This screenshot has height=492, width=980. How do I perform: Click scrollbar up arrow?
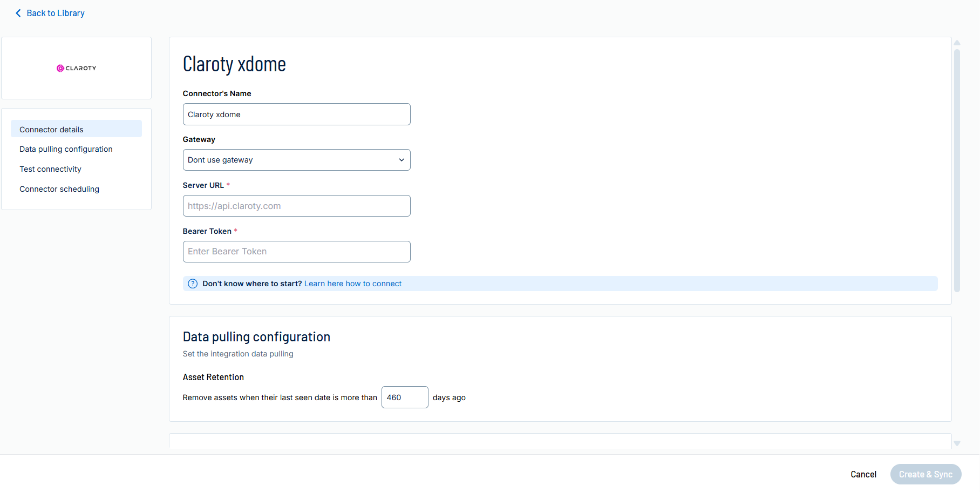click(957, 43)
